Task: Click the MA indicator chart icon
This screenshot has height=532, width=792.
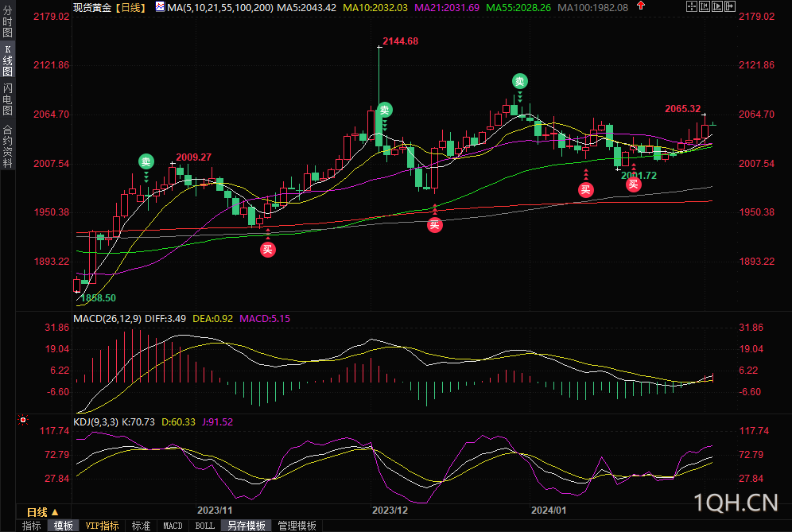Action: [x=160, y=7]
